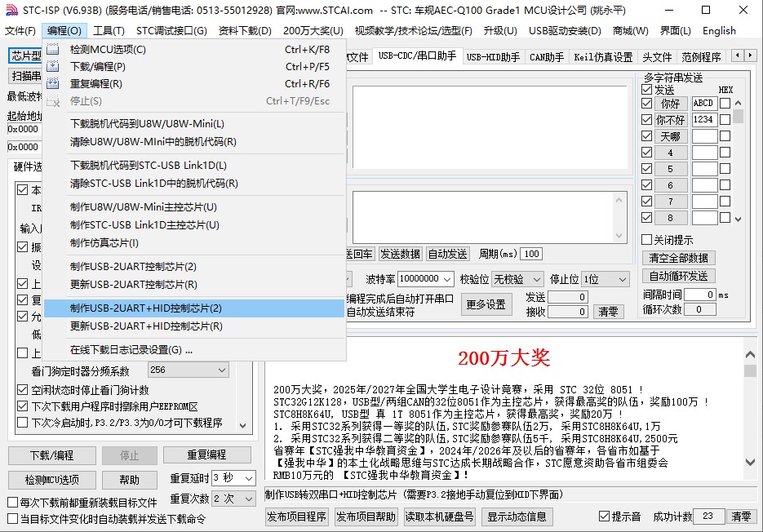Choose 制作USB-2UART控制芯片(2)
Image resolution: width=763 pixels, height=532 pixels.
(x=195, y=267)
